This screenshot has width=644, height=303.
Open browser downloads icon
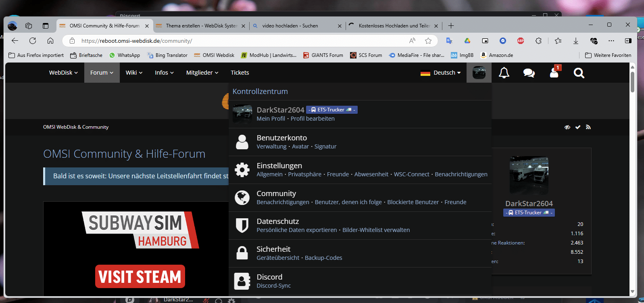click(x=576, y=41)
